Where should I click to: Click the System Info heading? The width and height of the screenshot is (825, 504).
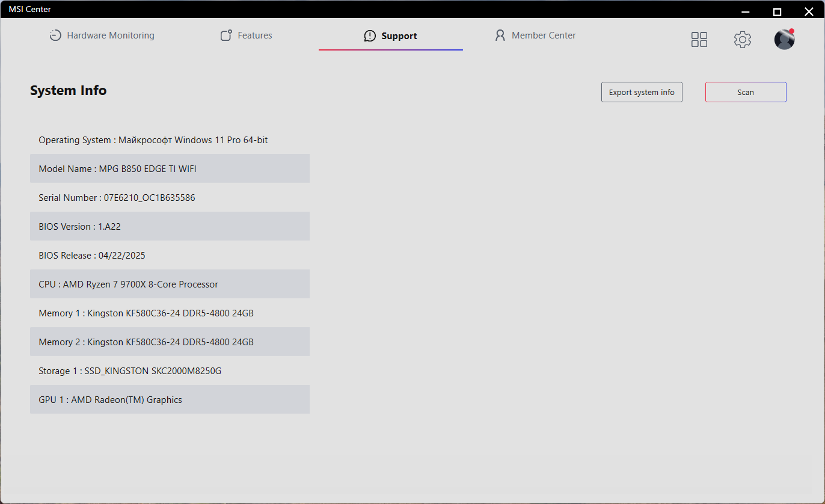point(69,90)
